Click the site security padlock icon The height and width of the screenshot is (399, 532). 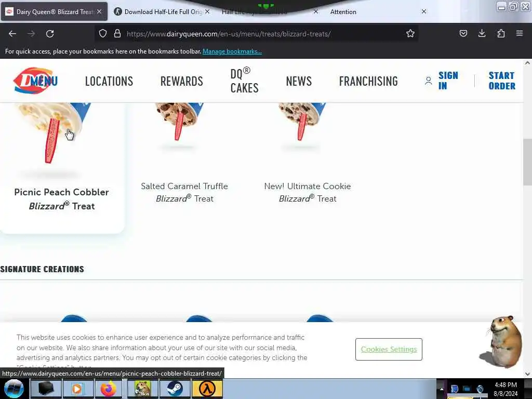(x=117, y=34)
